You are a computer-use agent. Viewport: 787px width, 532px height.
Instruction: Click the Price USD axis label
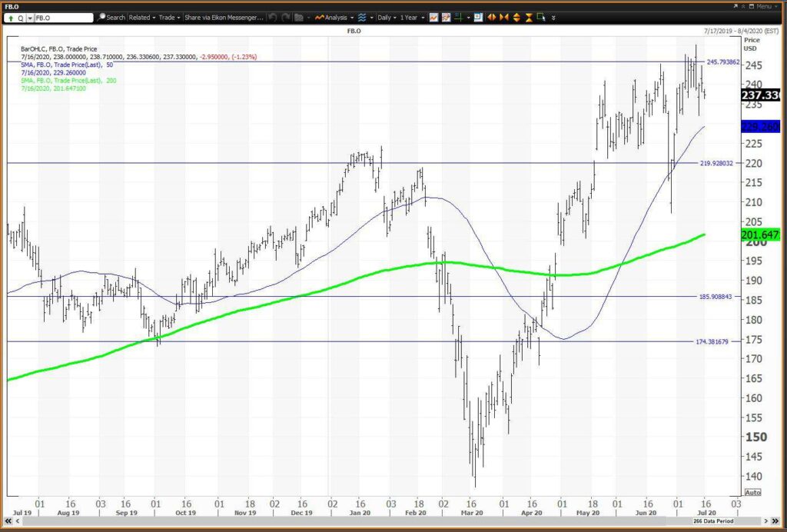pyautogui.click(x=752, y=44)
